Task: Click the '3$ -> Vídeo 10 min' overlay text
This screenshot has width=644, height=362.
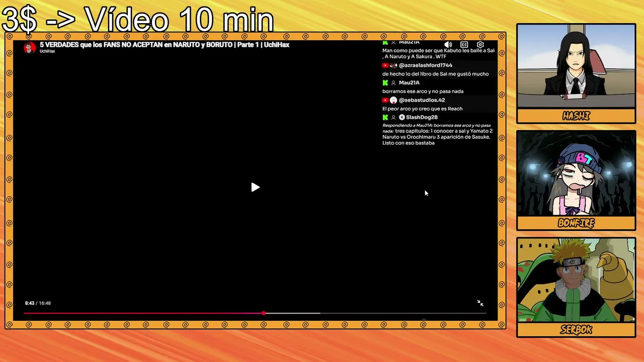Action: (x=138, y=20)
